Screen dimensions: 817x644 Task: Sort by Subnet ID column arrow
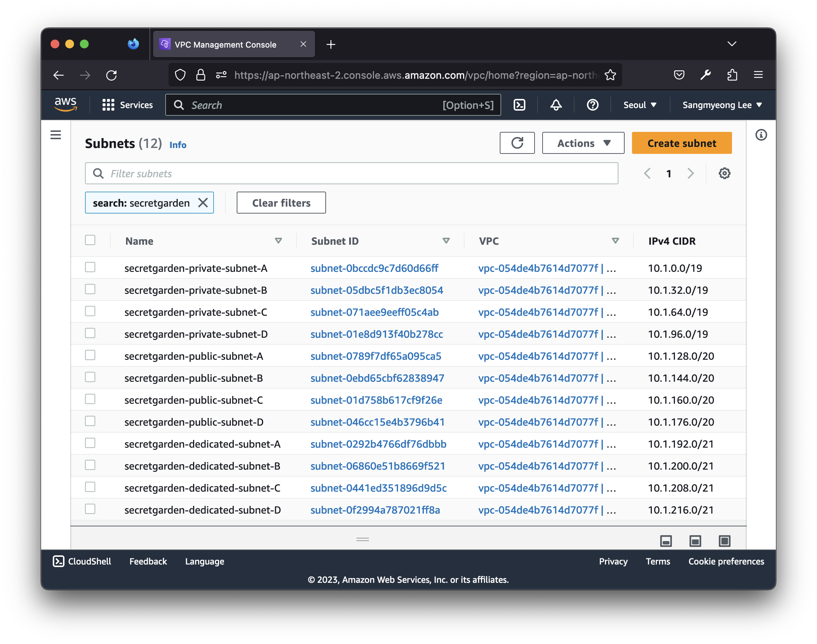click(446, 241)
